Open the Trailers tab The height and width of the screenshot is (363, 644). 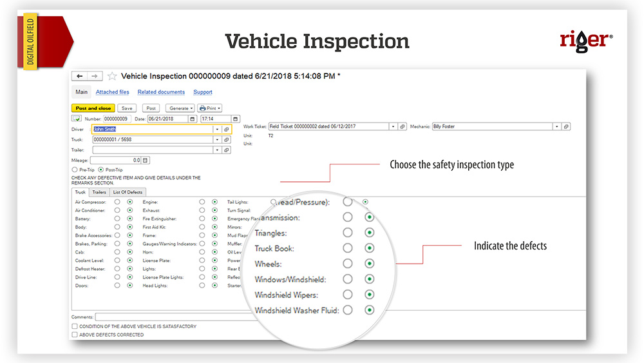[99, 192]
